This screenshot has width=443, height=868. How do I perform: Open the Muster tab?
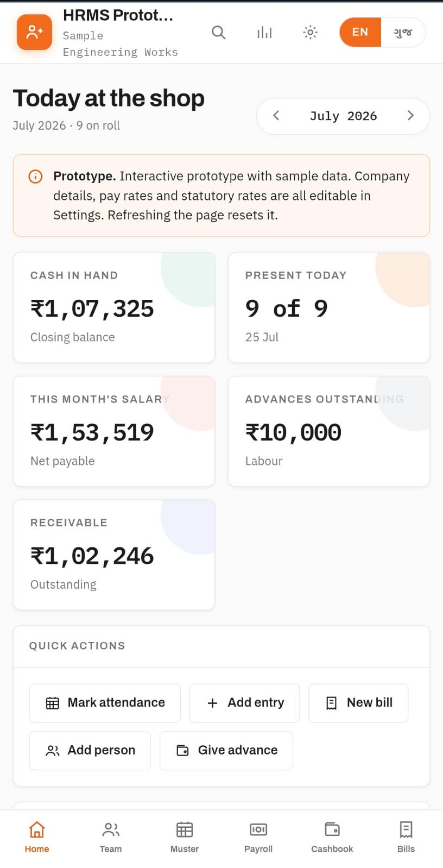click(185, 837)
